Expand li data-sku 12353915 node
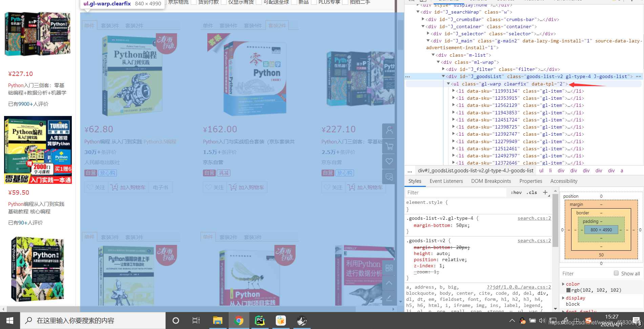 coord(453,98)
